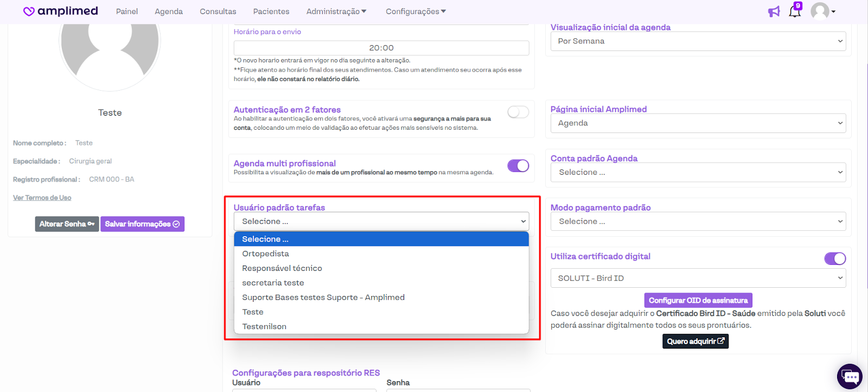Viewport: 868px width, 392px height.
Task: Click the Salvar informações button
Action: click(142, 224)
